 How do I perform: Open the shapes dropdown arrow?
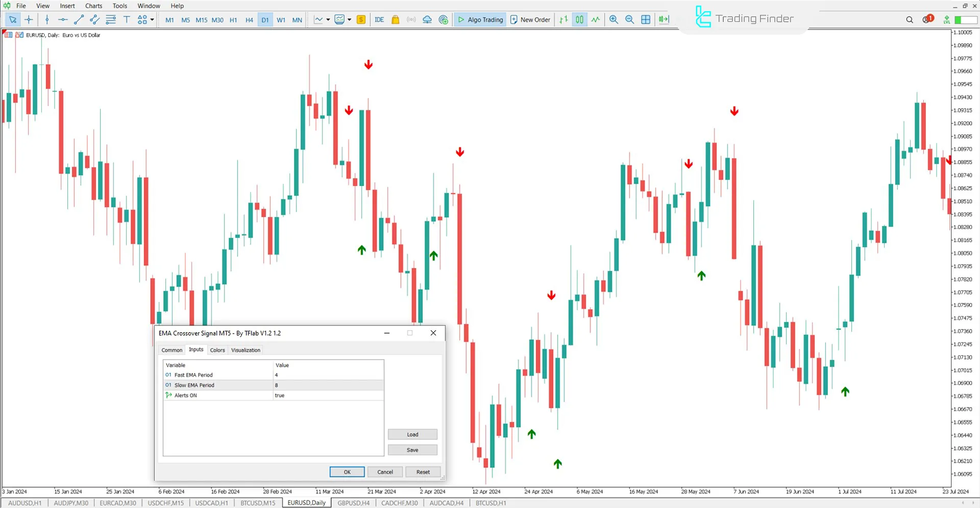[x=152, y=19]
